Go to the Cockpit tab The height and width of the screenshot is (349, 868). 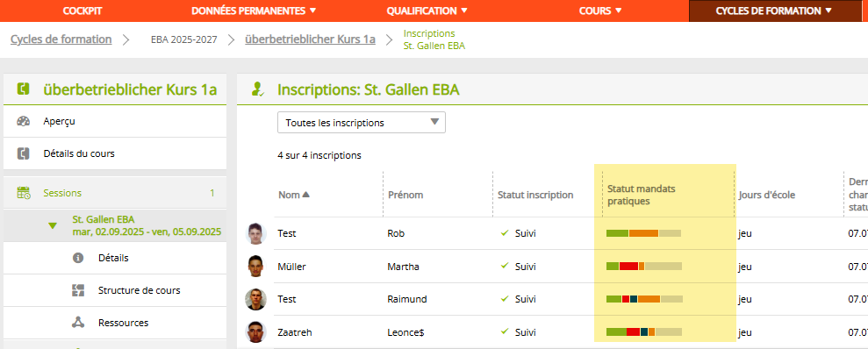tap(82, 11)
